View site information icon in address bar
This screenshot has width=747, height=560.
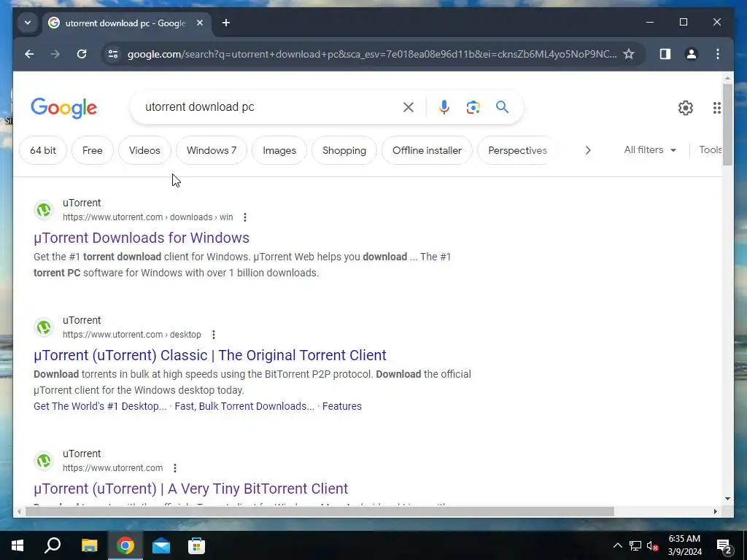[113, 54]
